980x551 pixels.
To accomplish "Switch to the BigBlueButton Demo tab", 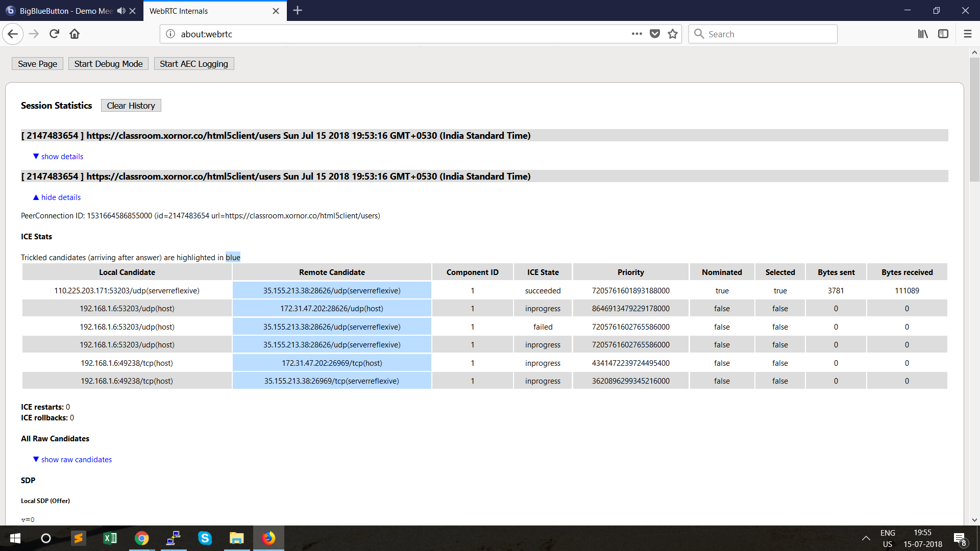I will (x=61, y=11).
